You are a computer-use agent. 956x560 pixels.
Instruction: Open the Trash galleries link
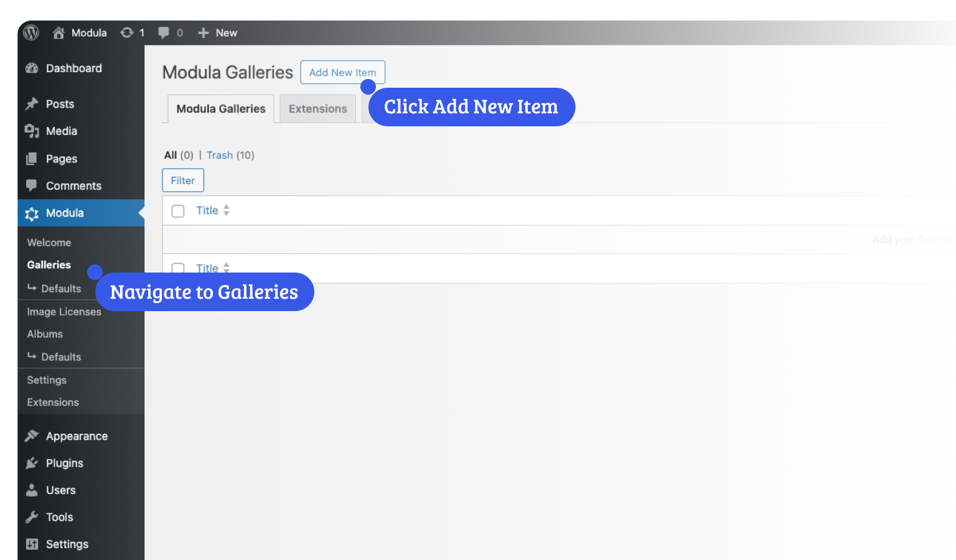[x=220, y=155]
